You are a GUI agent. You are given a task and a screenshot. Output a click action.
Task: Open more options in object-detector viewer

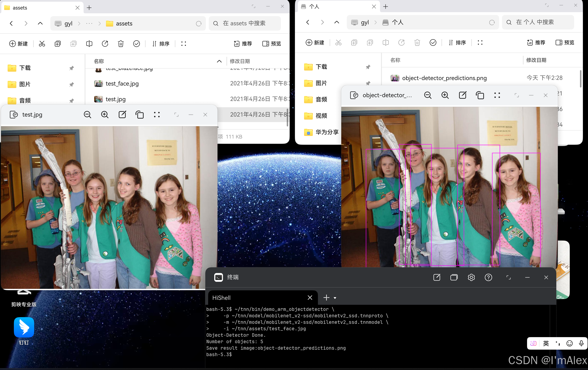[x=497, y=95]
